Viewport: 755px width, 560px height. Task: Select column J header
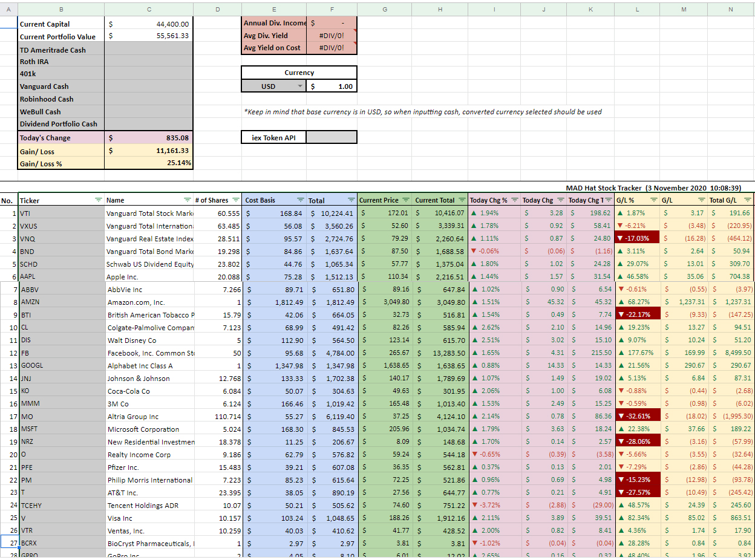(x=544, y=8)
